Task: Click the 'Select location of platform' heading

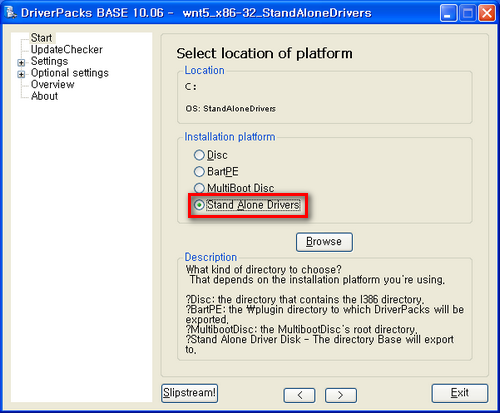Action: pos(264,54)
